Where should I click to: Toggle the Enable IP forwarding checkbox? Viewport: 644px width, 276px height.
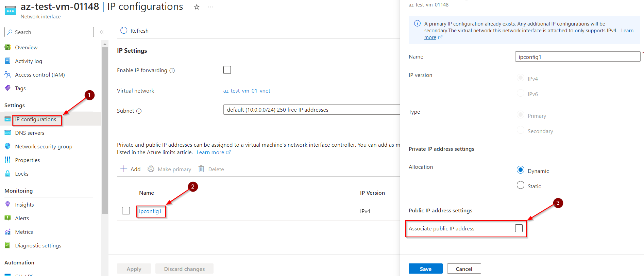click(x=227, y=70)
